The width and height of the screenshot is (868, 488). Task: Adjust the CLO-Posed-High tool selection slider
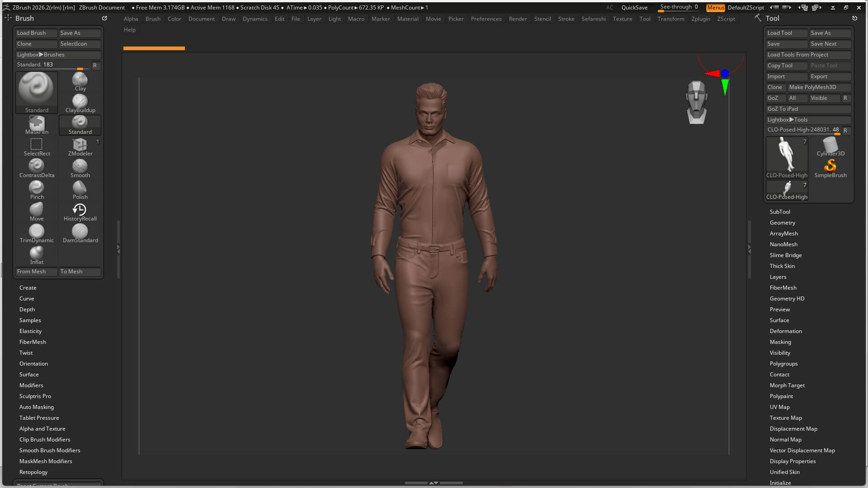coord(803,130)
